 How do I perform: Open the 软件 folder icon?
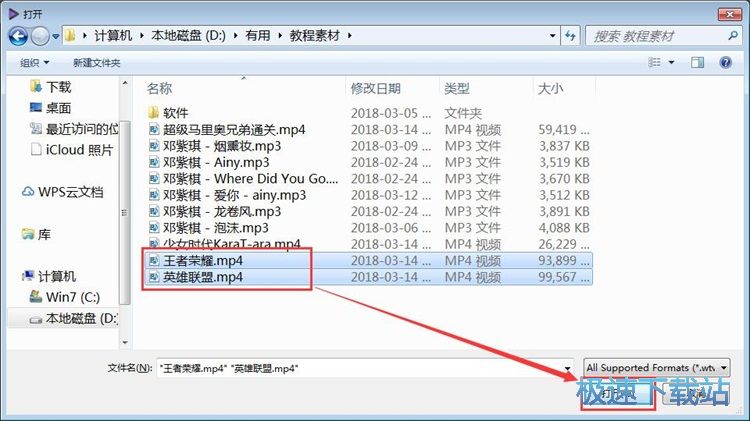tap(154, 113)
